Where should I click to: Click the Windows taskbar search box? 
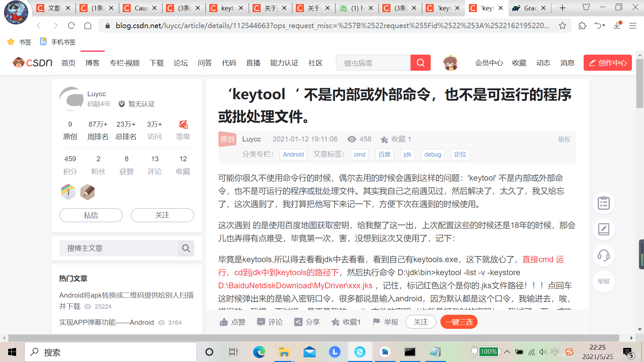[111, 352]
